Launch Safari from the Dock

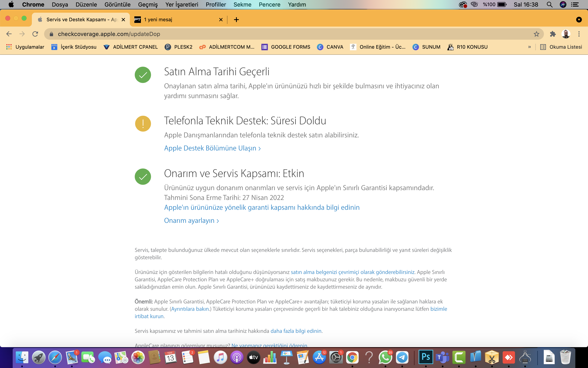click(x=55, y=358)
